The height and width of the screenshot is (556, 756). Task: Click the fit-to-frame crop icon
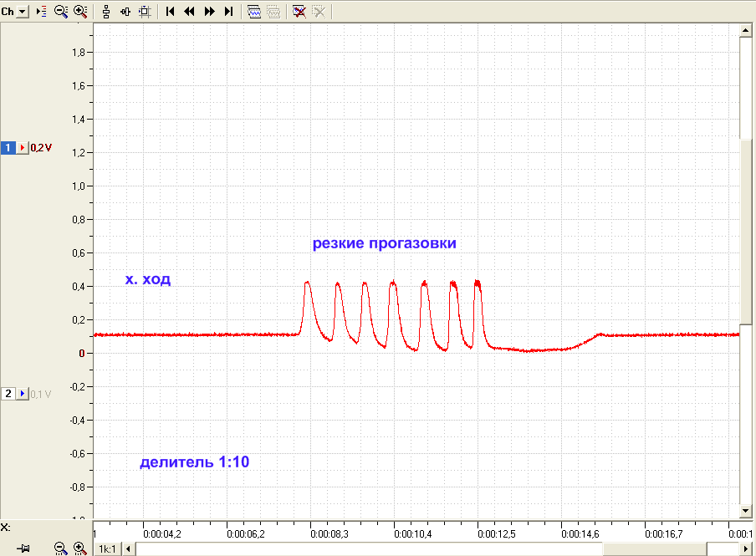coord(145,11)
